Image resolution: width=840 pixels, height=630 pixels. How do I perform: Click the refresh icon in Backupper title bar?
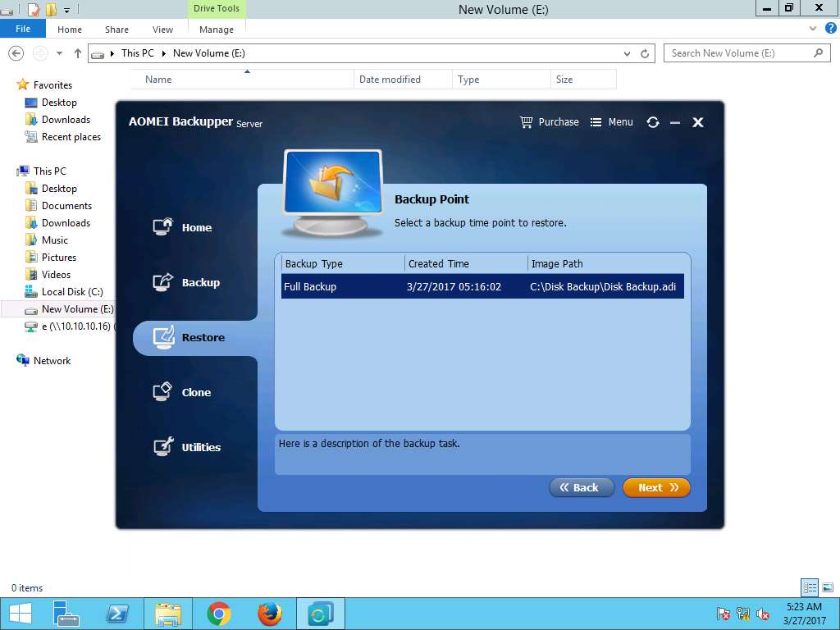[x=652, y=122]
